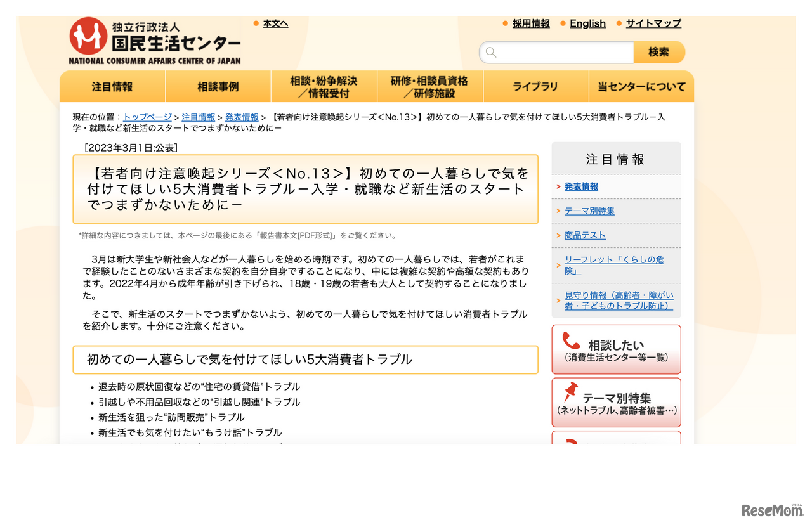Jump to main content via 本文へ
The image size is (812, 525).
[x=275, y=23]
